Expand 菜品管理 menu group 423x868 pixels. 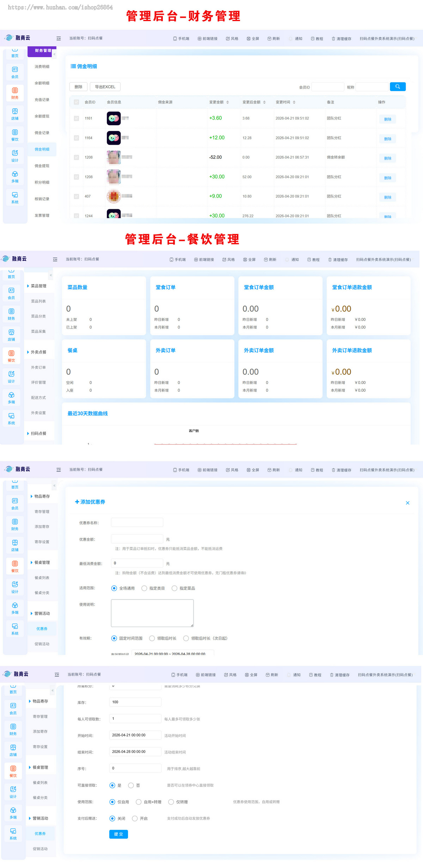pyautogui.click(x=39, y=286)
